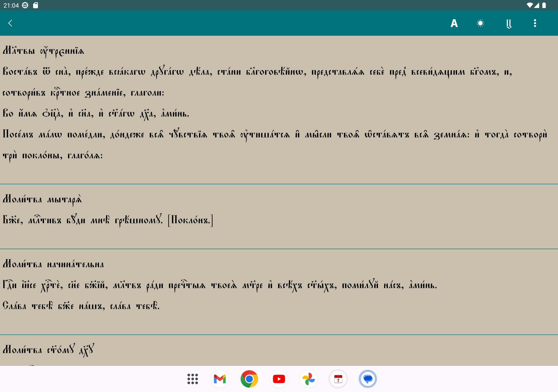Tap the back arrow in toolbar

(x=10, y=23)
